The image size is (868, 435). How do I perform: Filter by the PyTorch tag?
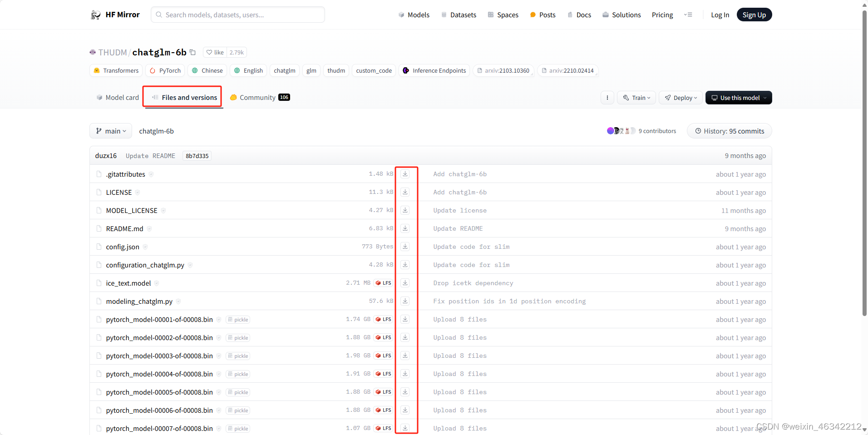(x=165, y=70)
